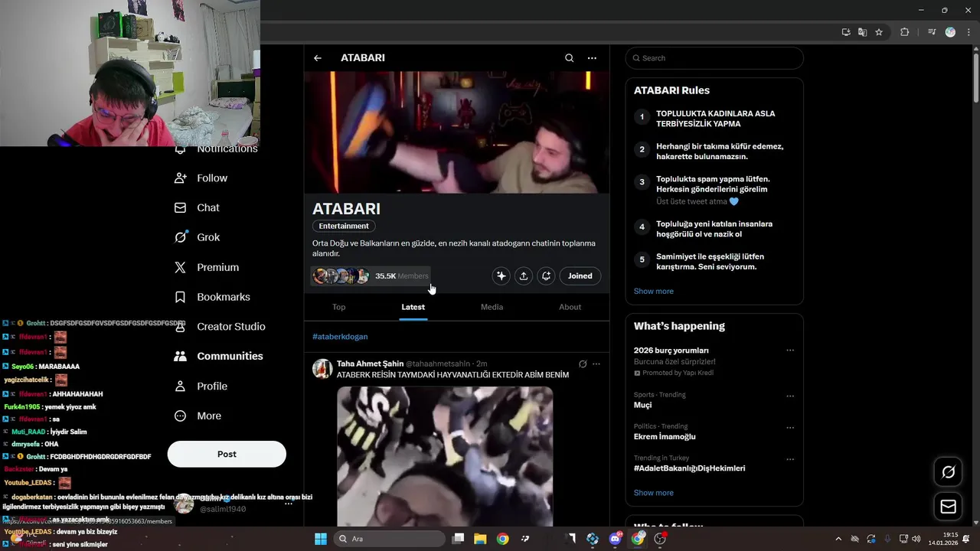This screenshot has height=551, width=980.
Task: Open options for Ekrem İmamoğlu trend
Action: (x=790, y=428)
